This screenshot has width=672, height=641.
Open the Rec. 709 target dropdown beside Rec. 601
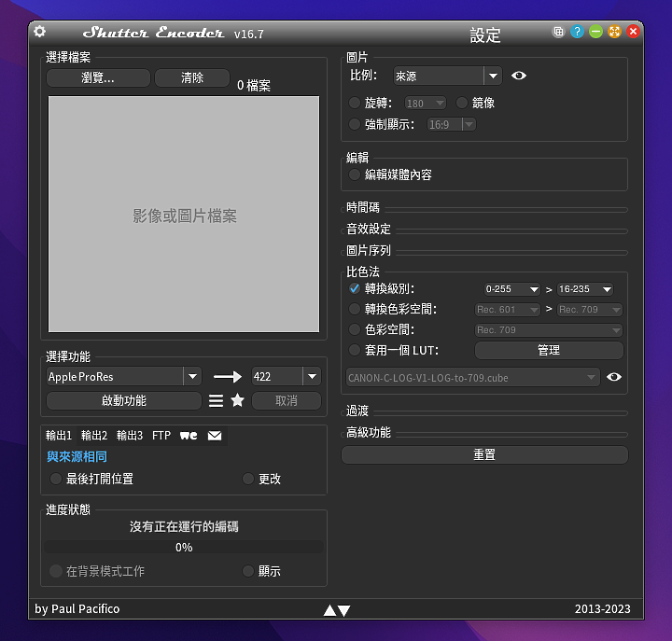590,310
